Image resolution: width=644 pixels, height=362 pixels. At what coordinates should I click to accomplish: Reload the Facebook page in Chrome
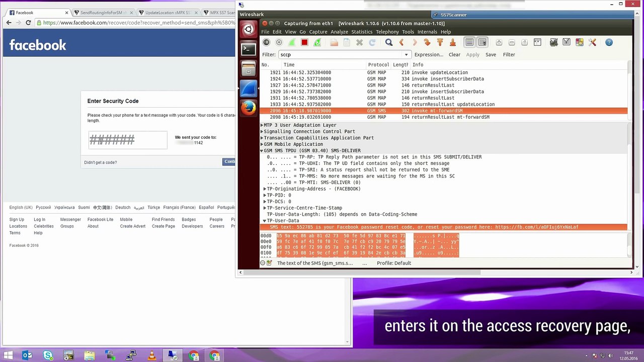pos(28,23)
